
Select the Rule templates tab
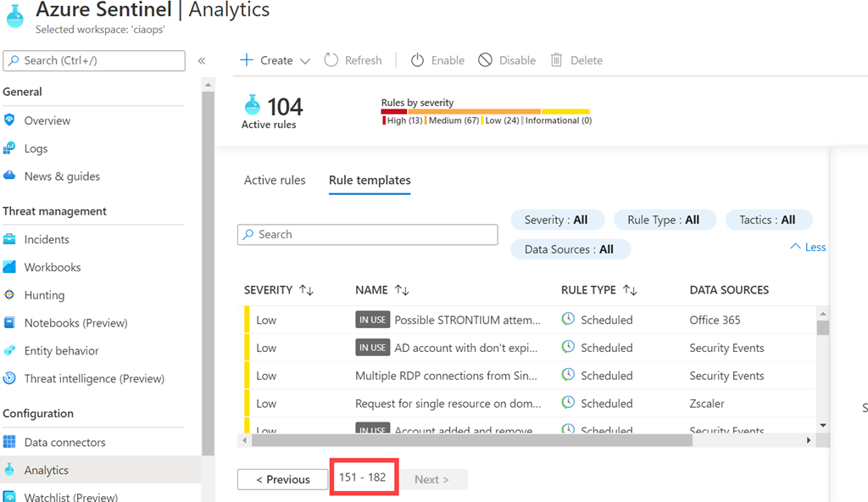click(x=370, y=181)
